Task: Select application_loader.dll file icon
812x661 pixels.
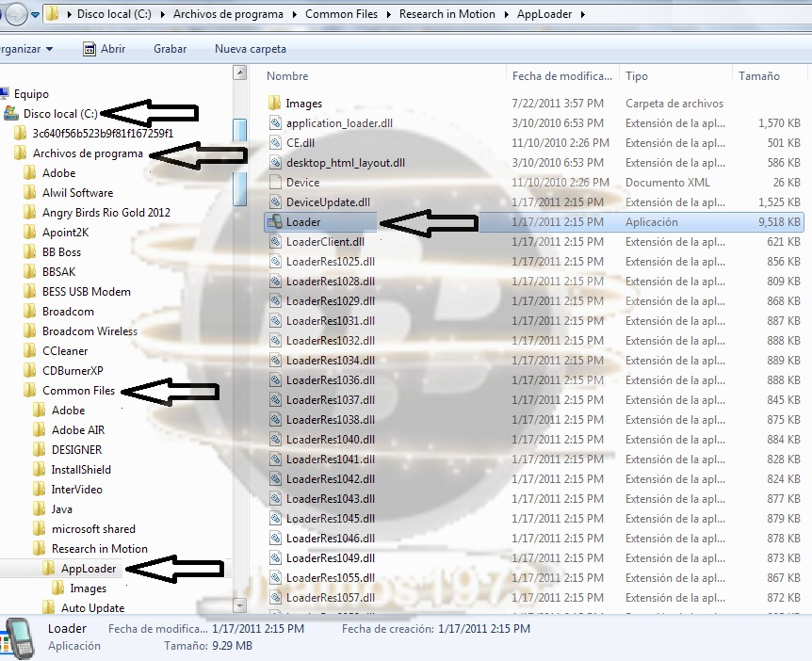Action: point(275,123)
